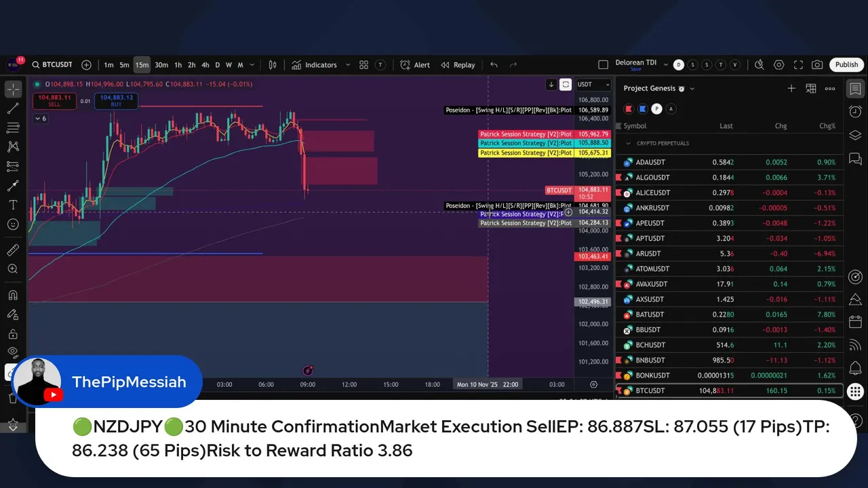Image resolution: width=868 pixels, height=488 pixels.
Task: Open the notifications bell icon
Action: (x=855, y=368)
